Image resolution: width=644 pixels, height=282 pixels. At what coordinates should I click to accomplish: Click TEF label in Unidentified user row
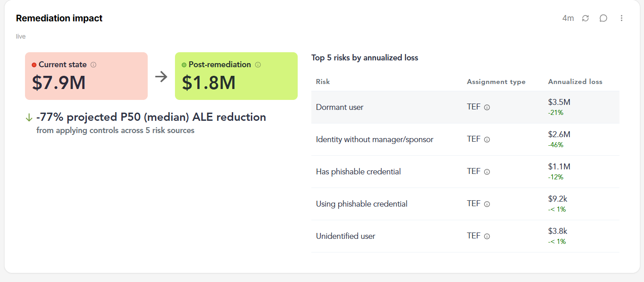(474, 236)
